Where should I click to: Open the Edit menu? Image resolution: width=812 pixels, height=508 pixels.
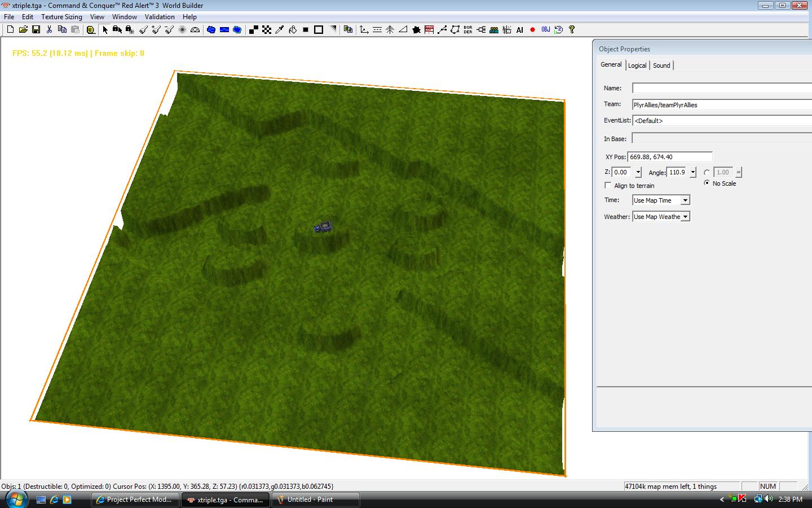tap(28, 17)
